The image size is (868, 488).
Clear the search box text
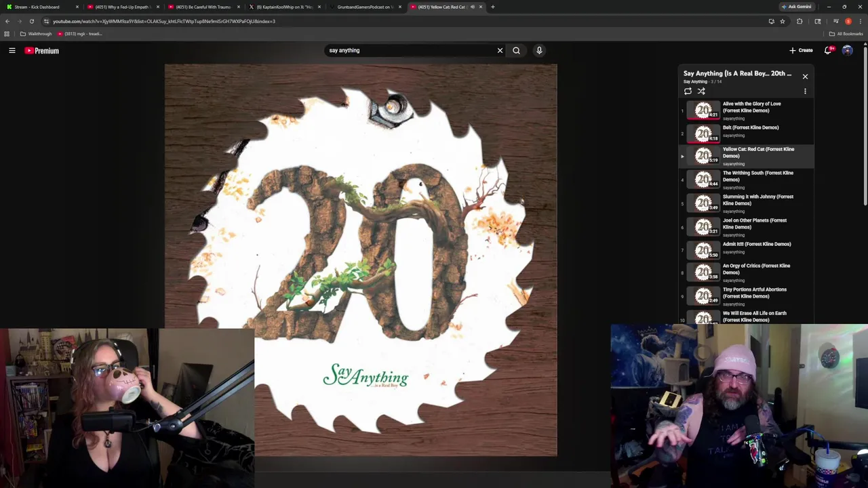500,50
